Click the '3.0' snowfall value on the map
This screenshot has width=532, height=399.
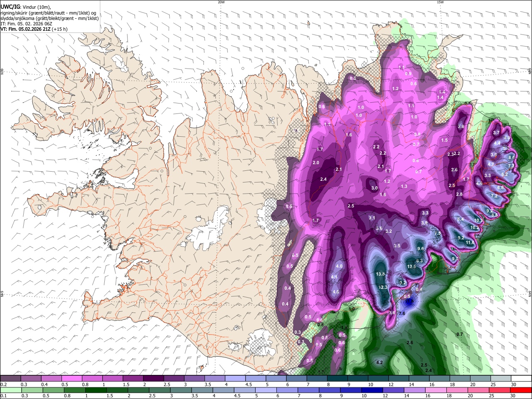coord(374,188)
